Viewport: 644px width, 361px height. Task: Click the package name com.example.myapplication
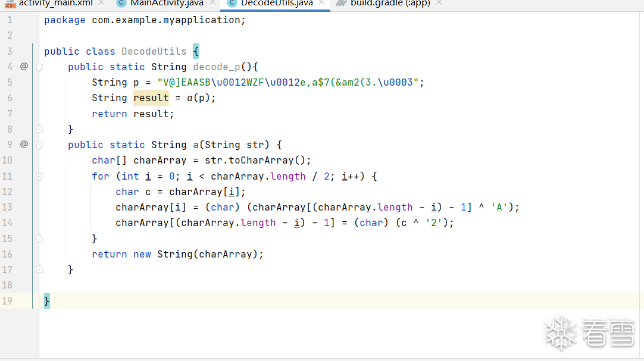click(165, 20)
